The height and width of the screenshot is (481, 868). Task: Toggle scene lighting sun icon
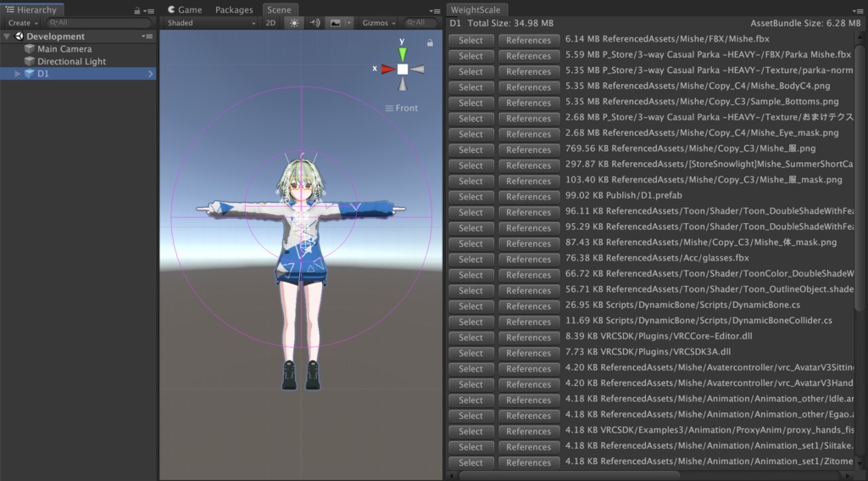click(294, 23)
